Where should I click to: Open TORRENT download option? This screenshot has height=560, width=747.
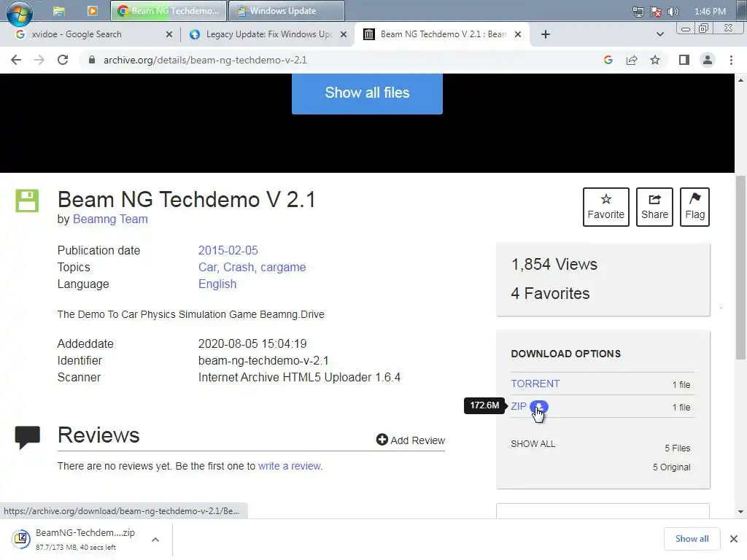[535, 384]
